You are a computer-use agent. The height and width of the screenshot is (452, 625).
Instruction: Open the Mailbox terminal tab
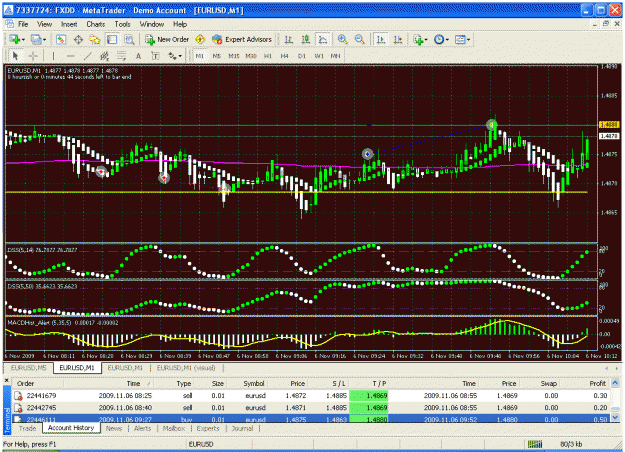click(x=174, y=428)
